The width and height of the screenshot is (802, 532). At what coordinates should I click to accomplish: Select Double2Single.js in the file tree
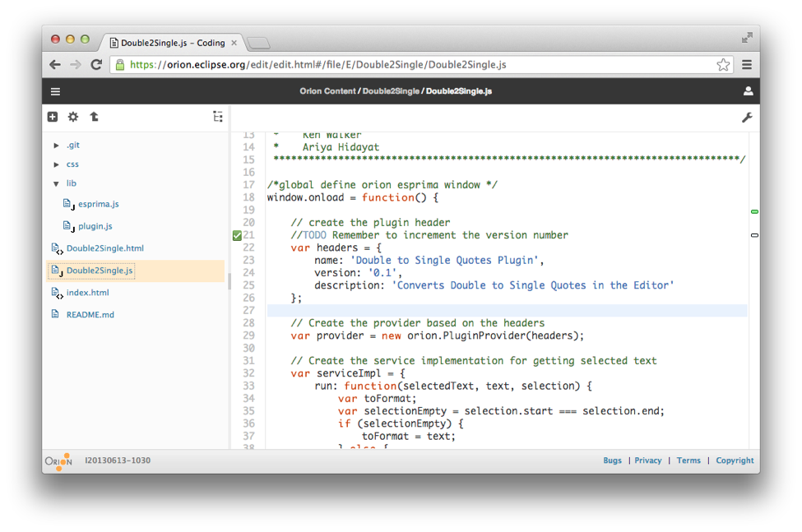pyautogui.click(x=100, y=271)
